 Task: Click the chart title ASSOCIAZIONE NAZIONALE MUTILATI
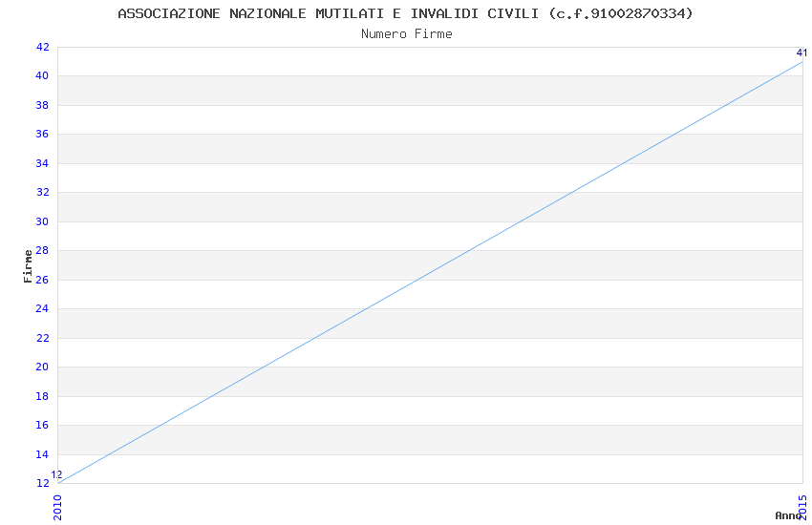tap(405, 13)
